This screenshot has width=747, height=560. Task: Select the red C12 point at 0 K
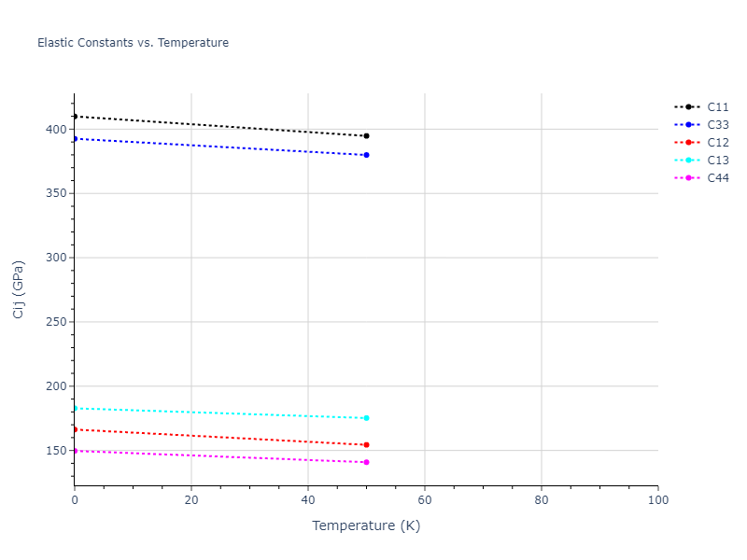tap(75, 429)
